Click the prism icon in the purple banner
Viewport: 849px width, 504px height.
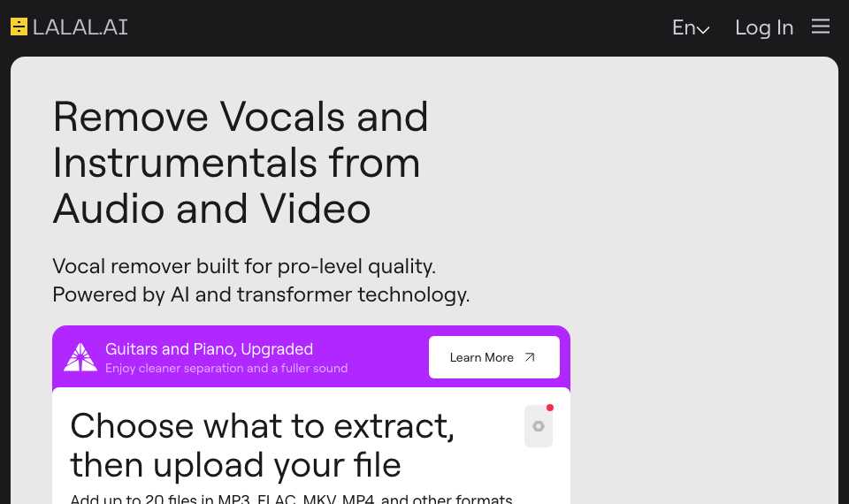(80, 357)
